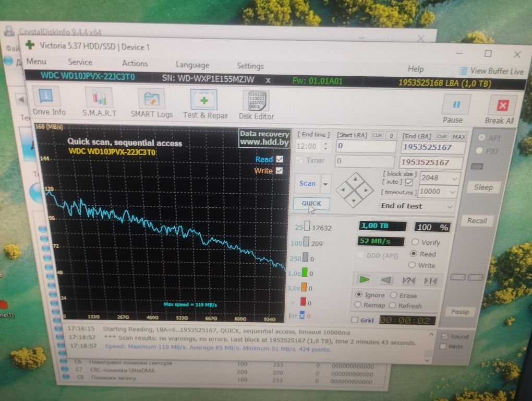Screen dimensions: 532x401
Task: Click the Recall button
Action: coord(477,221)
